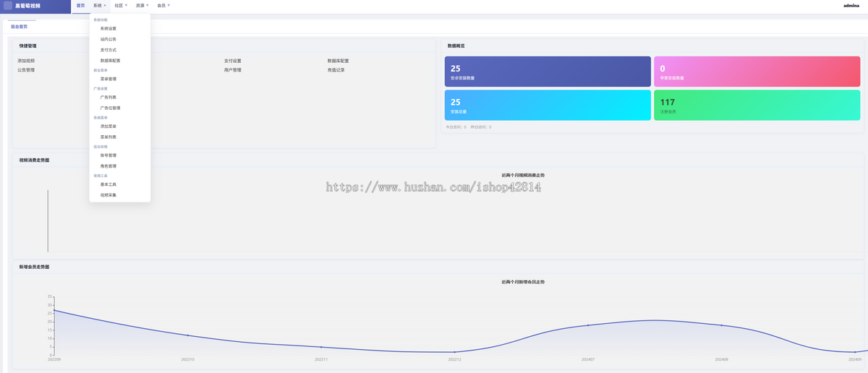Click the 今日访问 counter text
Image resolution: width=868 pixels, height=373 pixels.
coord(456,127)
